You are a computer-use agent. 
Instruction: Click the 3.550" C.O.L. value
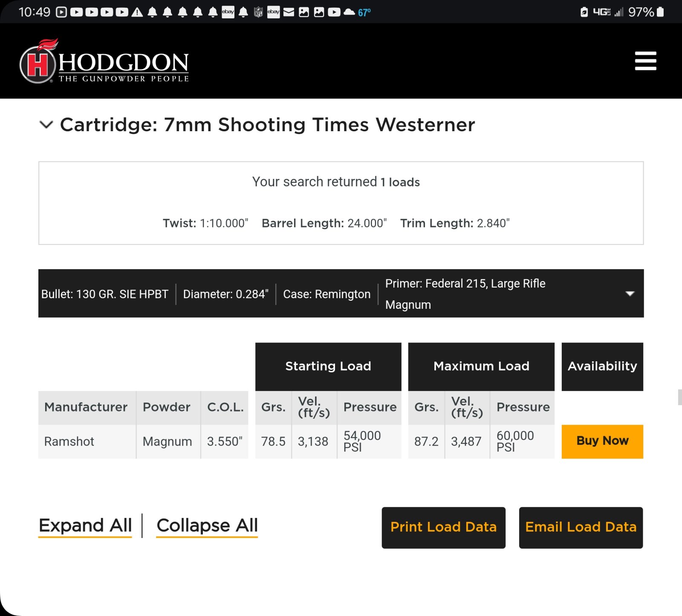click(225, 442)
